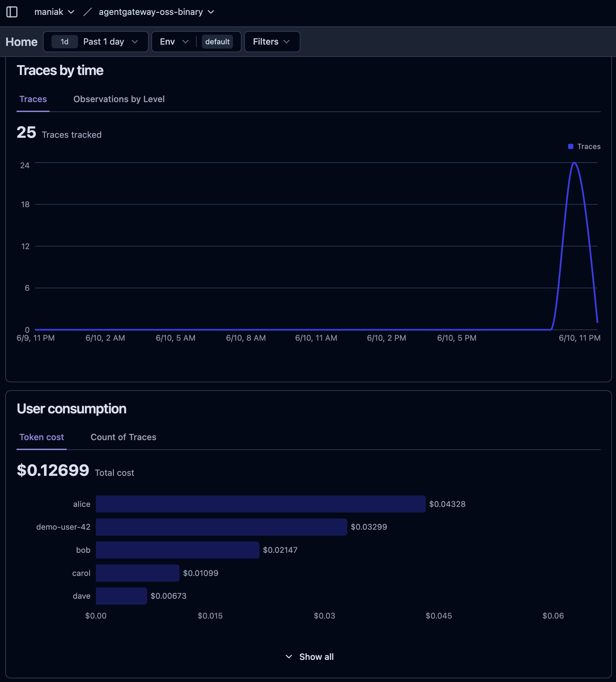Click dave's token cost bar

(121, 596)
